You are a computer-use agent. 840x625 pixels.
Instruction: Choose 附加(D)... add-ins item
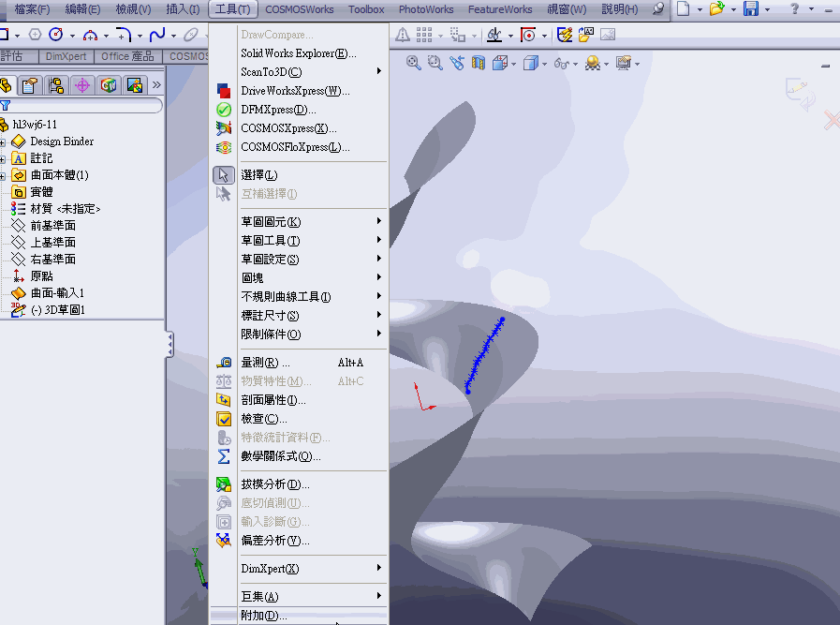click(299, 616)
